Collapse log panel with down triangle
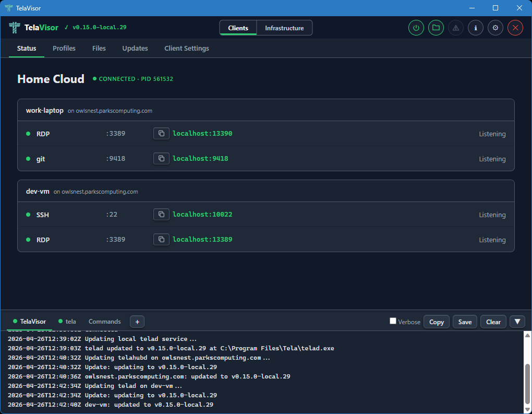The width and height of the screenshot is (532, 414). click(517, 322)
